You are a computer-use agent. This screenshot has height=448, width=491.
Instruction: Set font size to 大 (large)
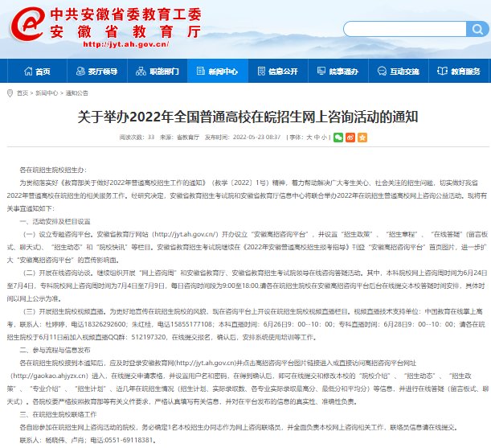[x=308, y=138]
